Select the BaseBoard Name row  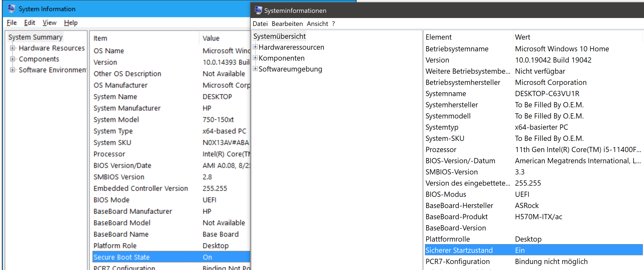(x=171, y=234)
